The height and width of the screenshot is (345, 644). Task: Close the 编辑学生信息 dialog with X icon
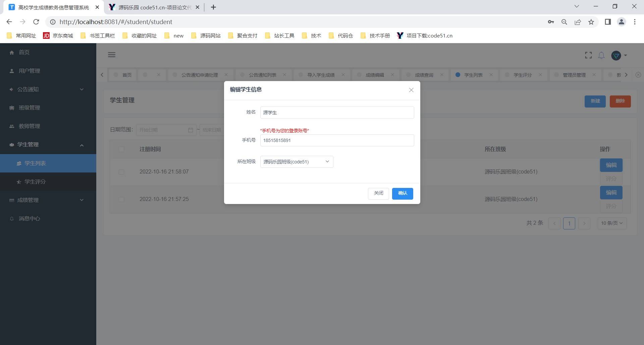click(x=411, y=90)
